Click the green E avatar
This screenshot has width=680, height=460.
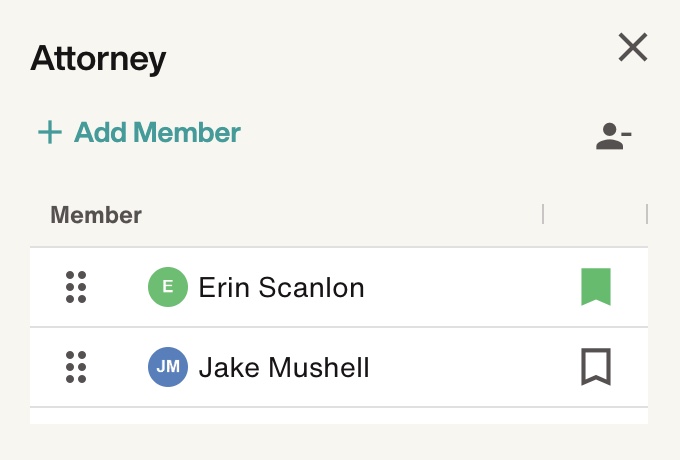(x=168, y=287)
